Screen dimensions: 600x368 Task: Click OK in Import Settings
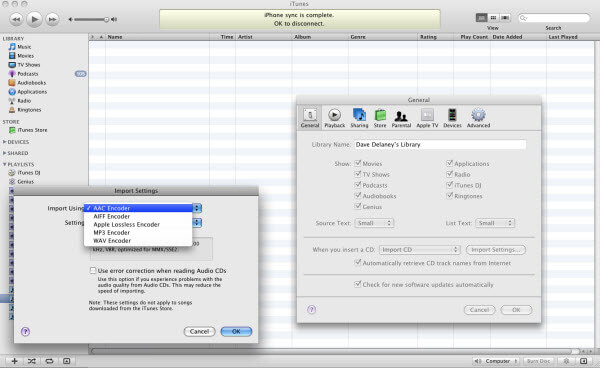[x=236, y=331]
